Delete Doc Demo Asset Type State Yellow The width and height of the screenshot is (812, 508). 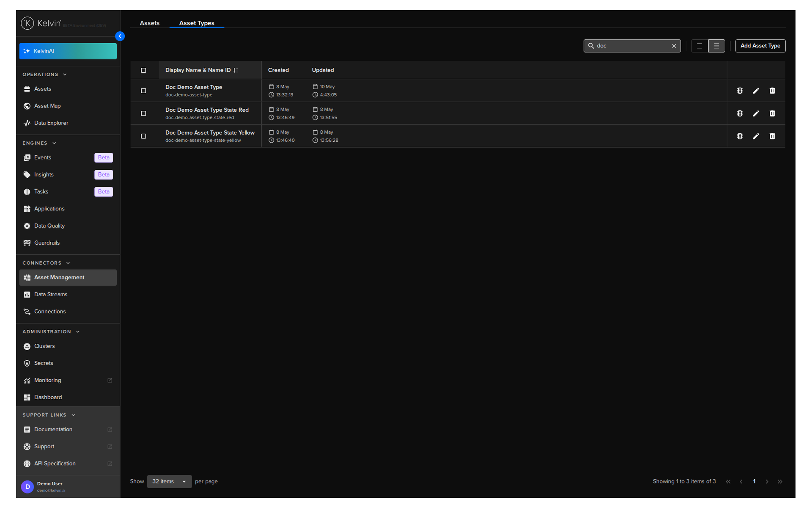pyautogui.click(x=772, y=136)
